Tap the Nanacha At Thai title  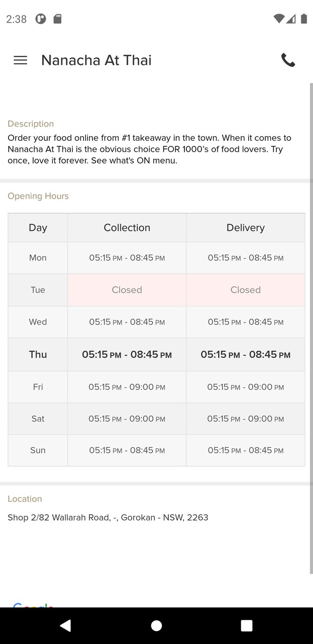[96, 60]
